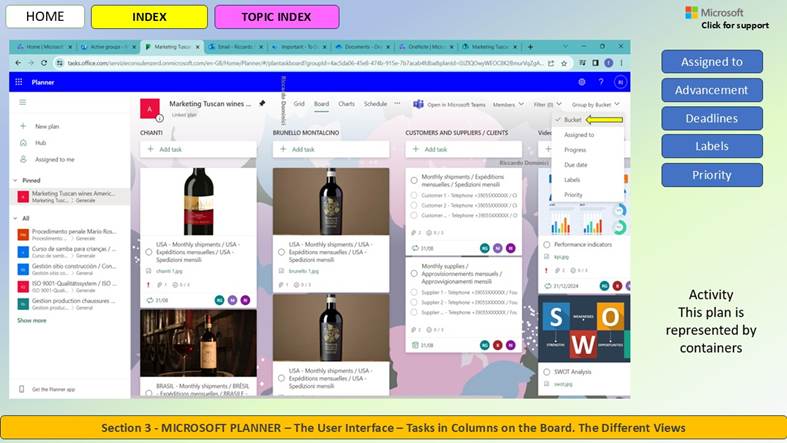The width and height of the screenshot is (787, 443).
Task: Bookmark page with the star icon
Action: (x=564, y=63)
